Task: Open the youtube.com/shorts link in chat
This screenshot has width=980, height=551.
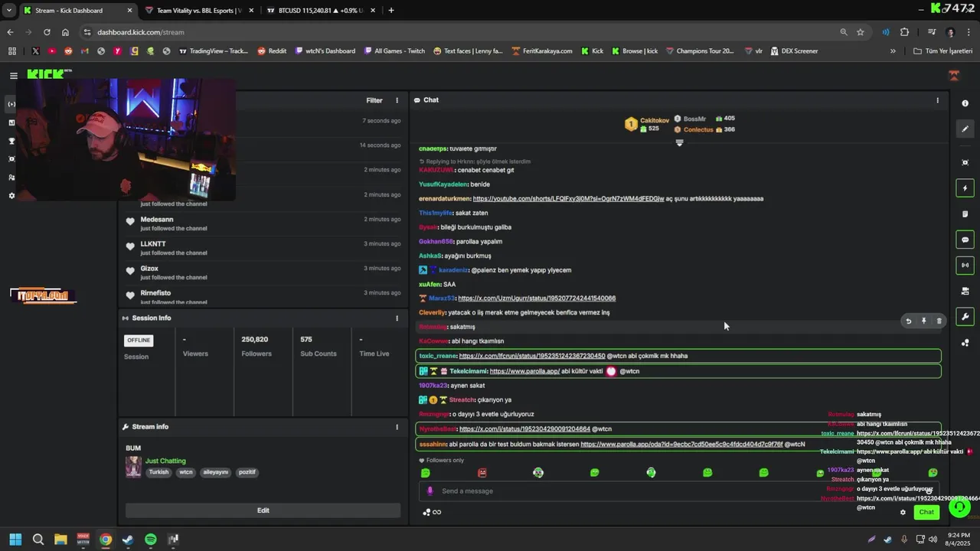Action: pyautogui.click(x=569, y=199)
